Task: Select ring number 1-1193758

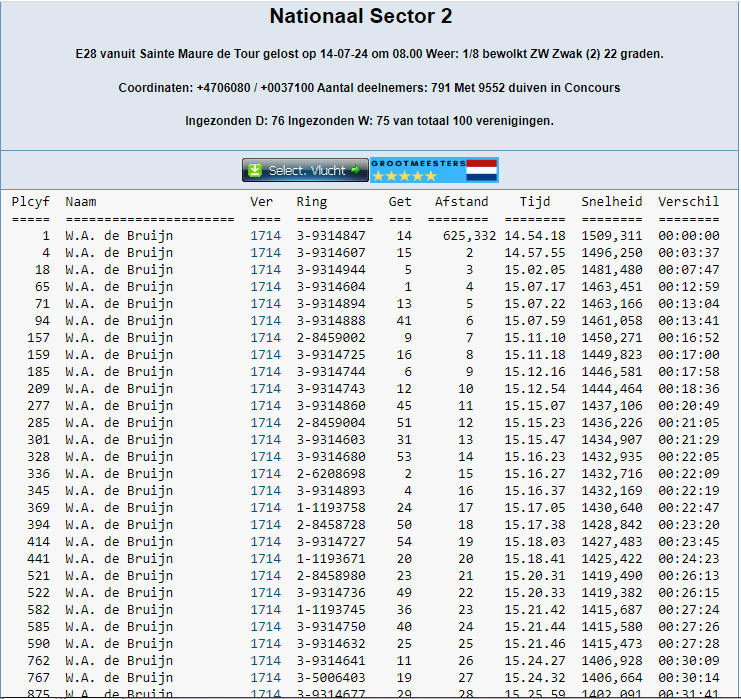Action: (331, 508)
